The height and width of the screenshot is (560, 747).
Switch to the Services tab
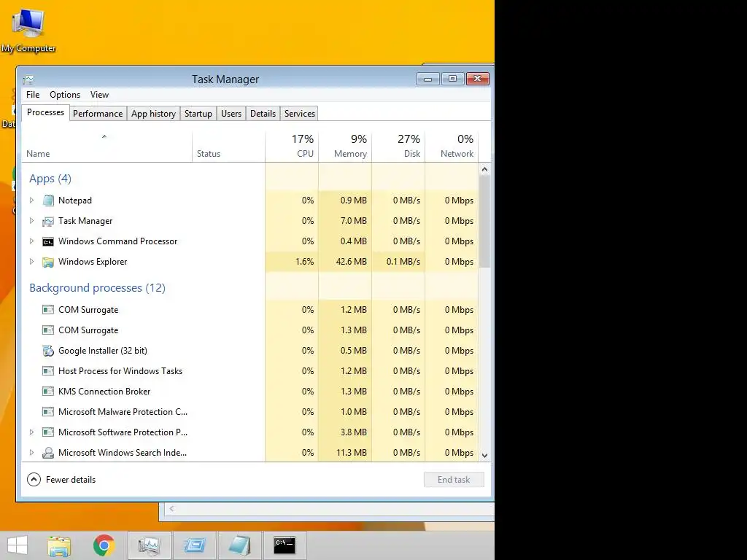point(300,114)
